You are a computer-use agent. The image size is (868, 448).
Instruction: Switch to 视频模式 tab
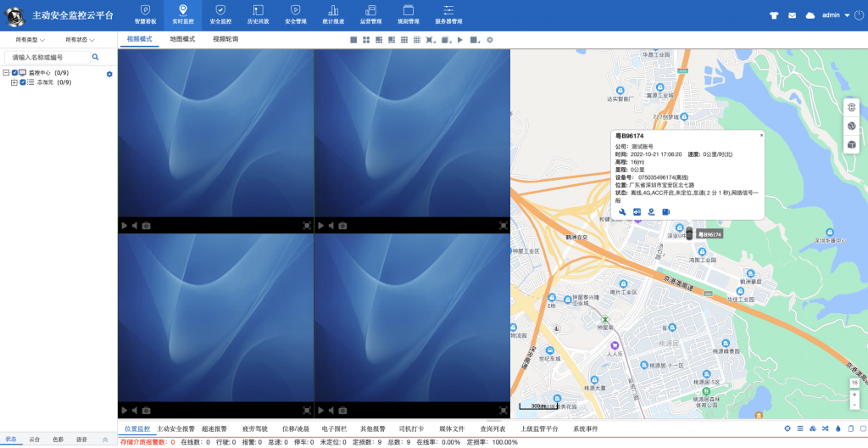pos(139,39)
